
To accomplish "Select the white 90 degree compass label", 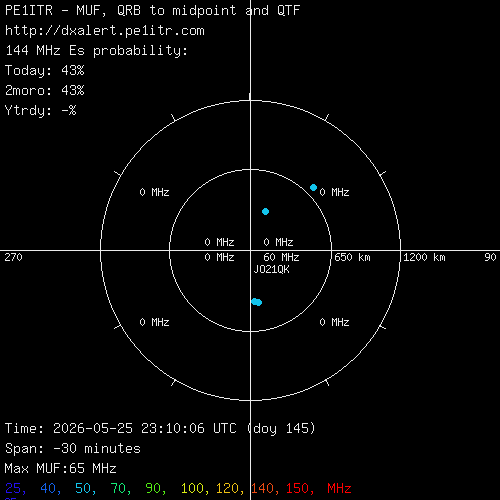I will (x=490, y=257).
